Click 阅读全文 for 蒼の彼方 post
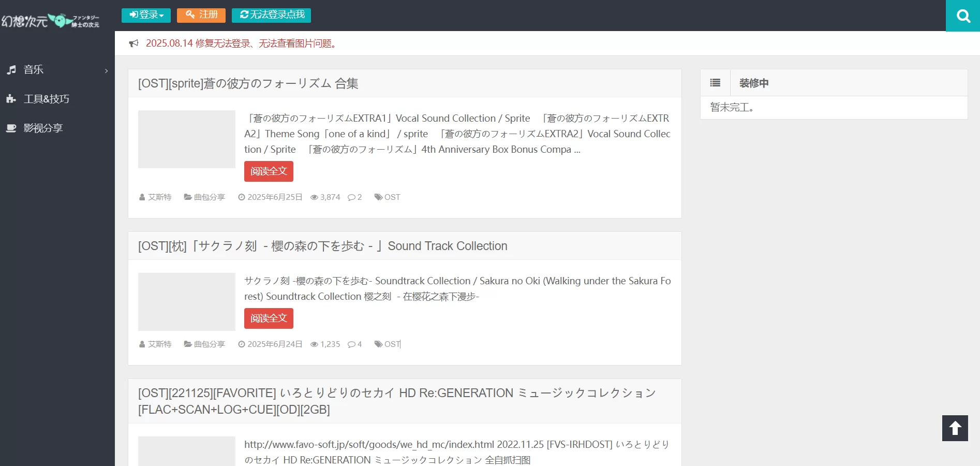 tap(269, 171)
